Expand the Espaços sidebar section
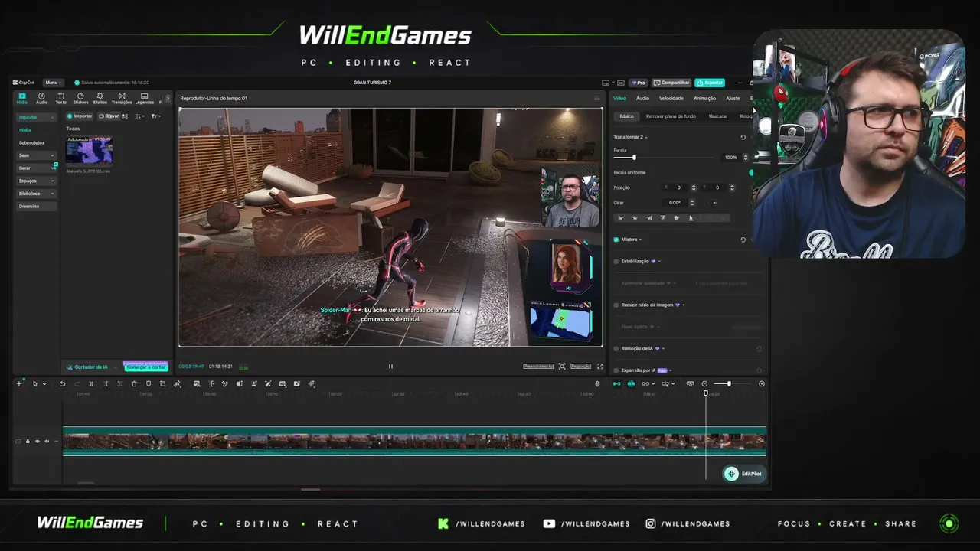 pos(36,181)
